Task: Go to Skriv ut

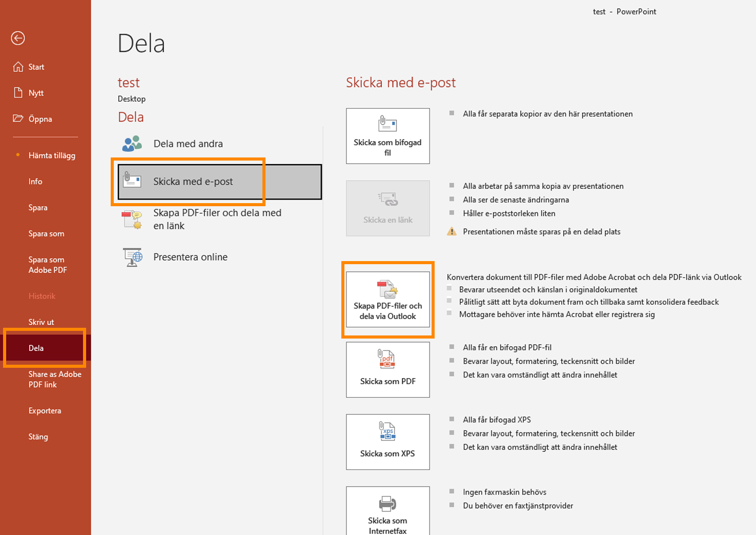Action: point(41,322)
